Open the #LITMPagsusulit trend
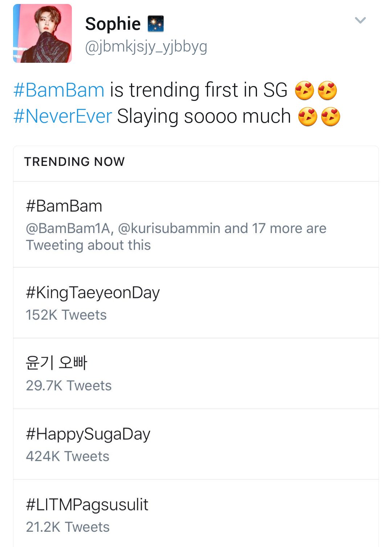This screenshot has height=547, width=392. pos(196,513)
